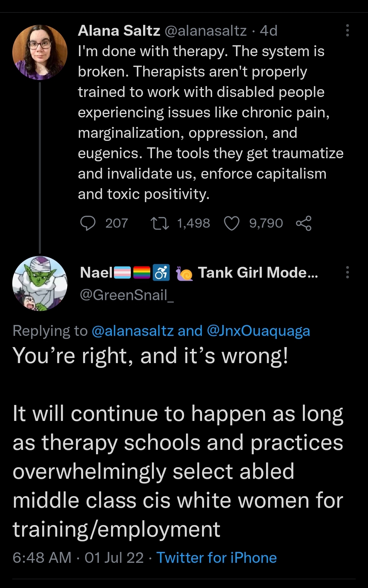Open Alana Saltz's profile picture
The image size is (368, 588).
[40, 52]
